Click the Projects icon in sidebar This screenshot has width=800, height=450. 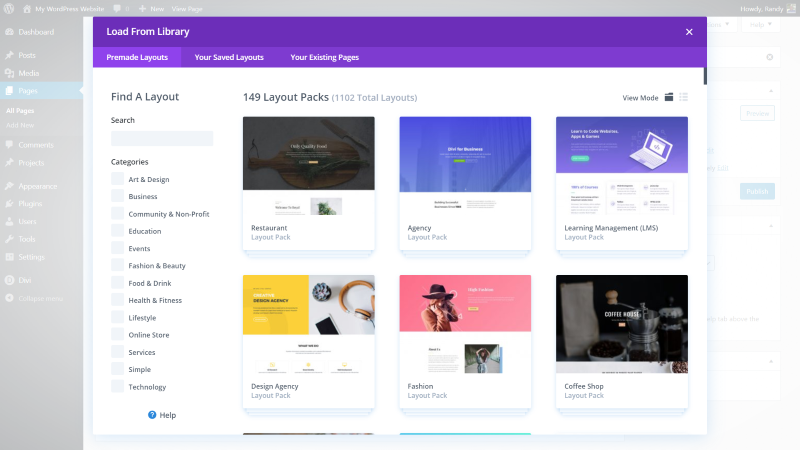coord(10,163)
